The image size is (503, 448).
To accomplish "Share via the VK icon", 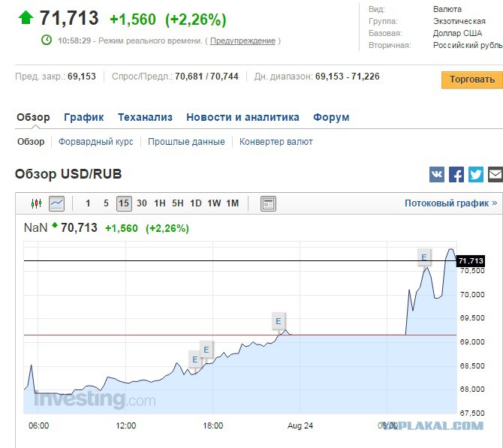I will point(437,174).
